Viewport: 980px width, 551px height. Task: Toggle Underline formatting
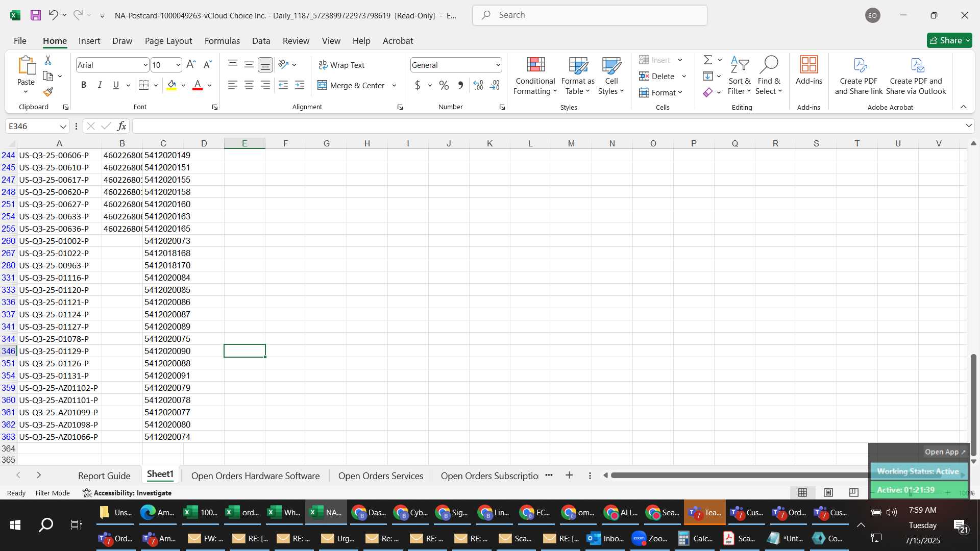[116, 85]
